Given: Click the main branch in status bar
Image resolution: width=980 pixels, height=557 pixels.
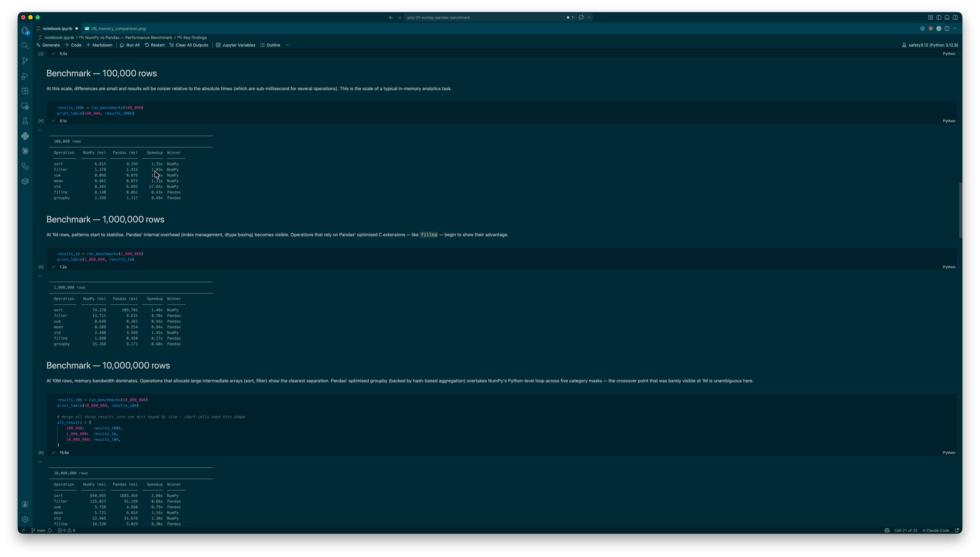Looking at the screenshot, I should tap(38, 530).
